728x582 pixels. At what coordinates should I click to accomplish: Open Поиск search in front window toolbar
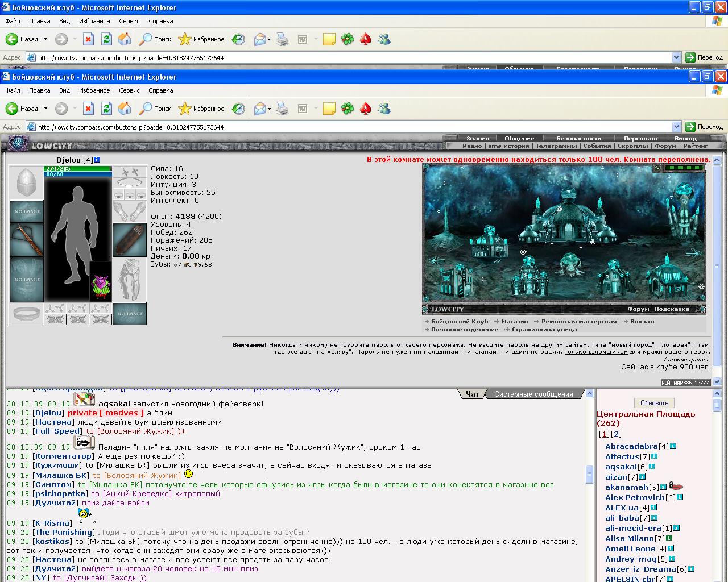pos(156,109)
